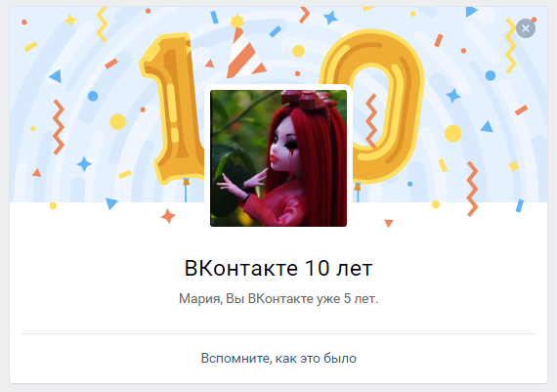Click the blue string under the 1 balloon
The image size is (557, 392).
click(x=186, y=192)
